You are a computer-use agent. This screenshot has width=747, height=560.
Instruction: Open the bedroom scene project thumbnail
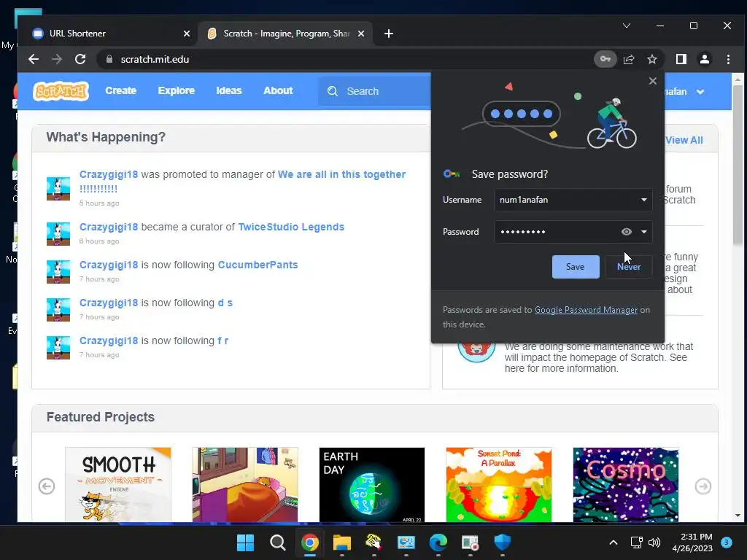pos(245,485)
